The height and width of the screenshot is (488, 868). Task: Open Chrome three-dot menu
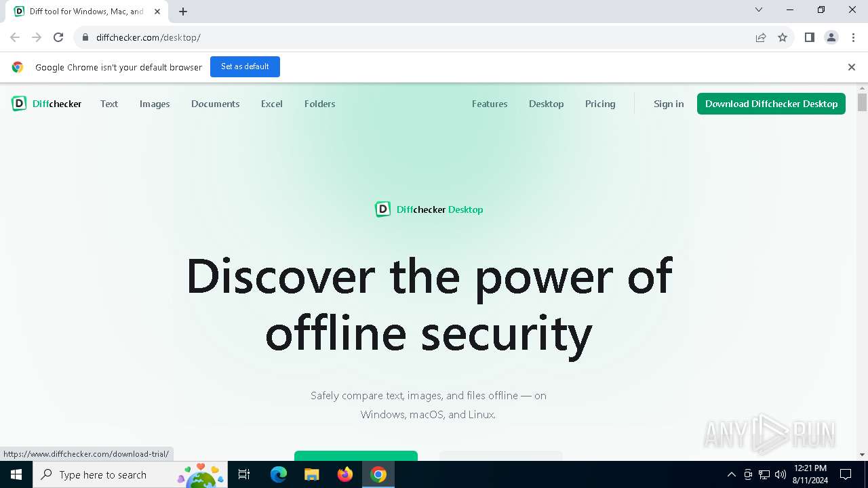853,37
